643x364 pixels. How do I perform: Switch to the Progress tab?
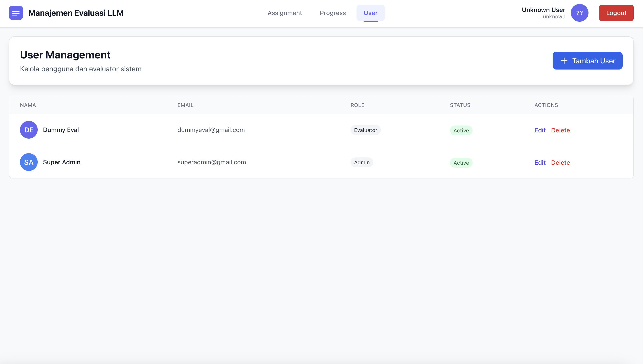(333, 13)
